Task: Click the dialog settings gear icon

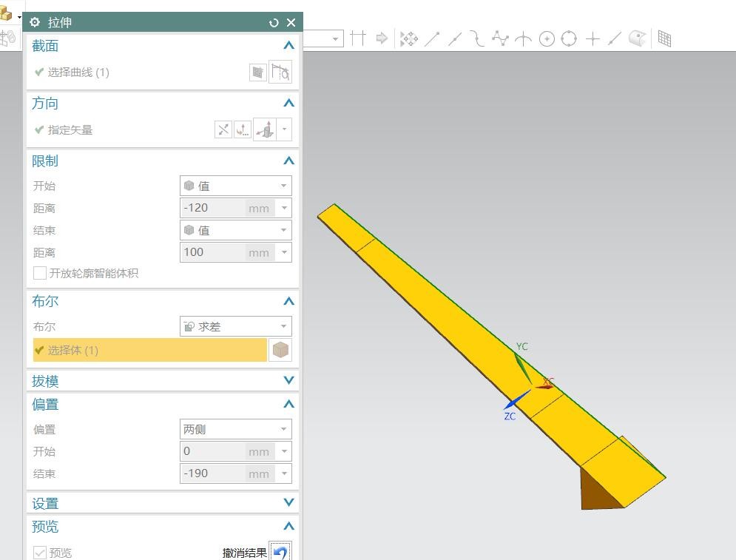Action: (35, 22)
